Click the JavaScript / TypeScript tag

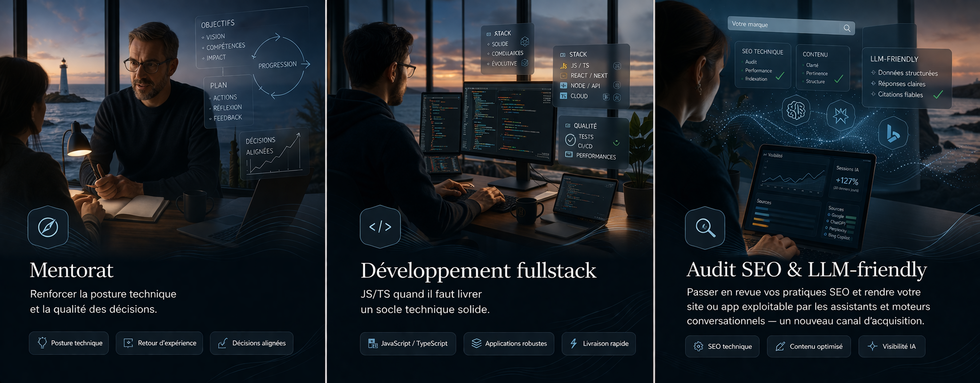coord(408,343)
